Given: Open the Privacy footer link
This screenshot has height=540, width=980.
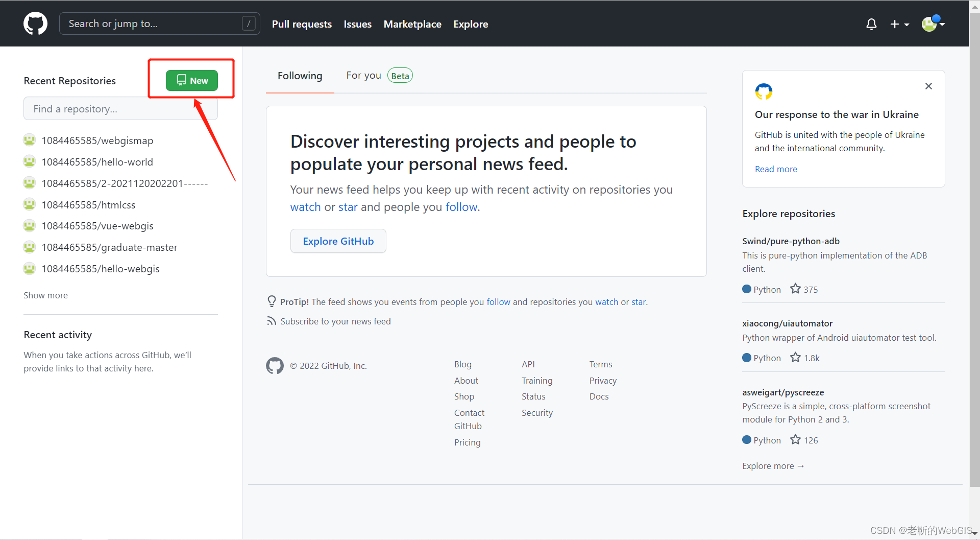Looking at the screenshot, I should pyautogui.click(x=603, y=381).
